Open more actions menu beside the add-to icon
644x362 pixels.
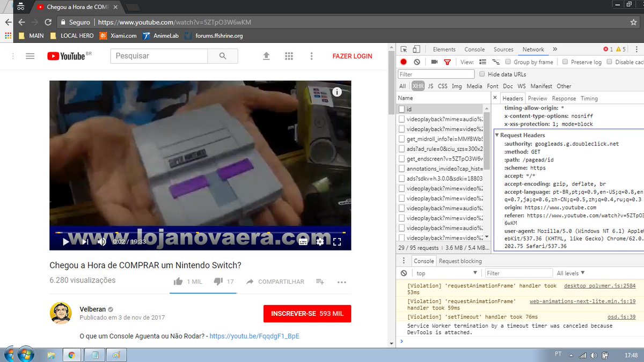click(x=342, y=282)
